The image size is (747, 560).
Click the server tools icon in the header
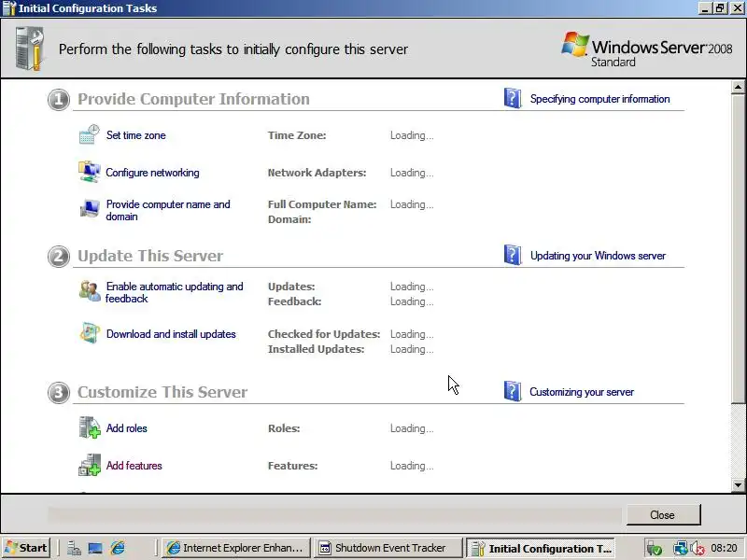[x=30, y=49]
